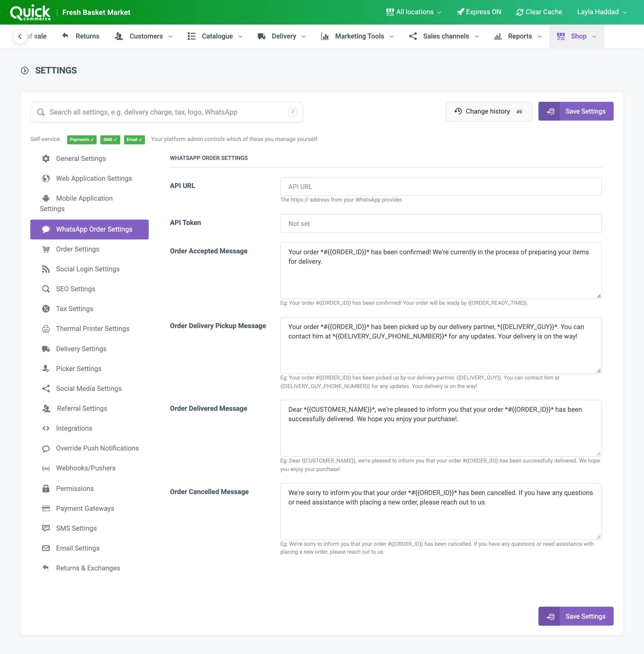Click the API URL input field
Image resolution: width=644 pixels, height=654 pixels.
[441, 186]
